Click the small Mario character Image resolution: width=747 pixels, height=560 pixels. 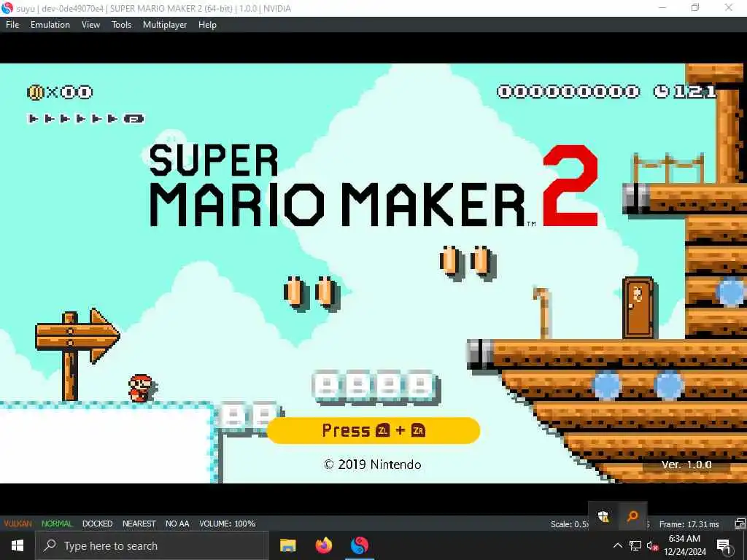[x=141, y=388]
